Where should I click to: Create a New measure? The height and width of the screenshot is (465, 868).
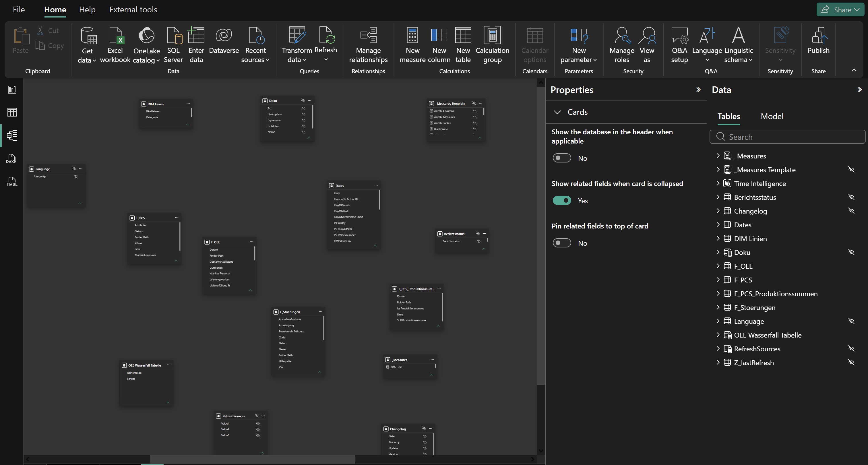click(412, 45)
